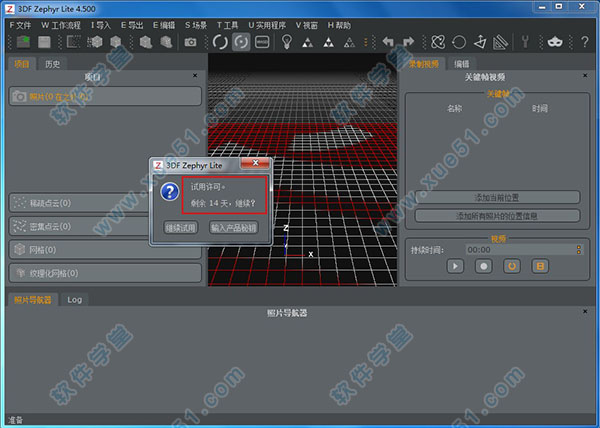The height and width of the screenshot is (428, 600).
Task: Click the question mark help icon
Action: tap(585, 42)
